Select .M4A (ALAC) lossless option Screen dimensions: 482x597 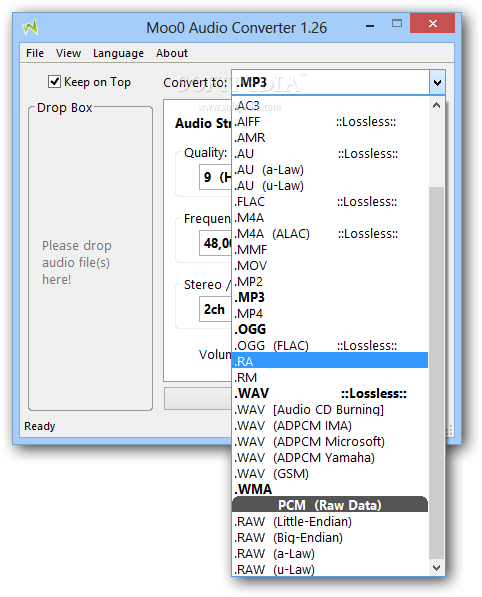pyautogui.click(x=330, y=233)
